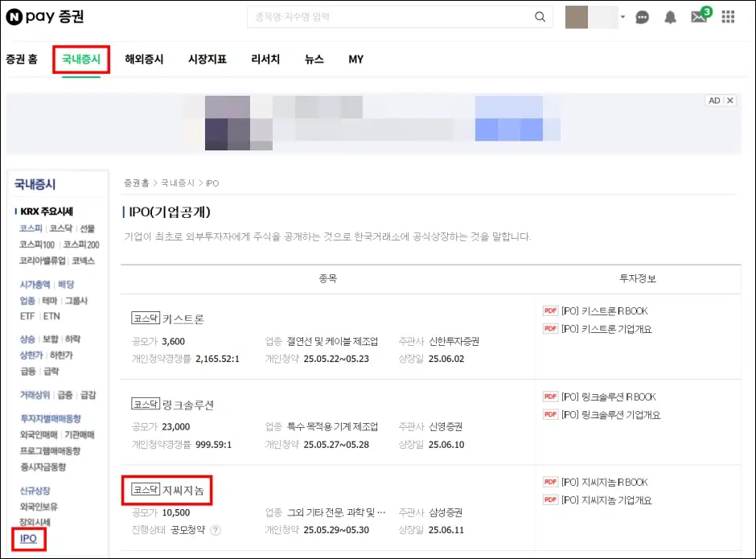Open 기관매매 sidebar link
Image resolution: width=756 pixels, height=559 pixels.
(x=80, y=434)
